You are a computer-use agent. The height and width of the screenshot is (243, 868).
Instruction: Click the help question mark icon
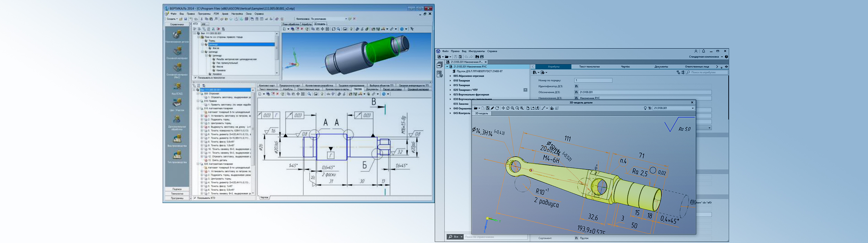coord(726,57)
